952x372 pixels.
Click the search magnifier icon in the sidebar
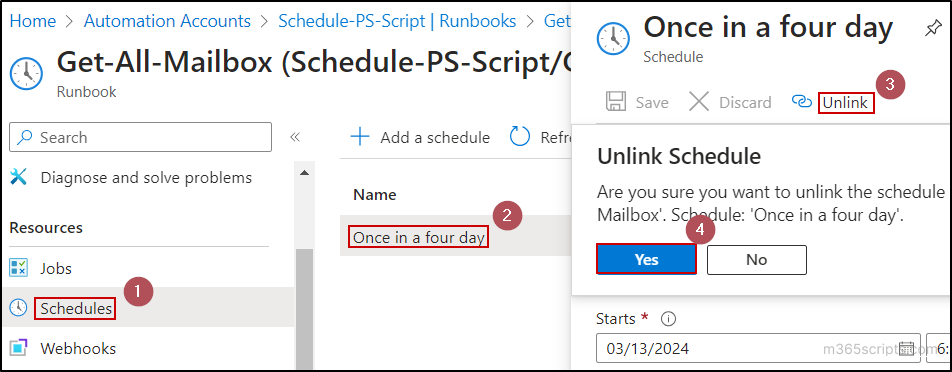(25, 137)
